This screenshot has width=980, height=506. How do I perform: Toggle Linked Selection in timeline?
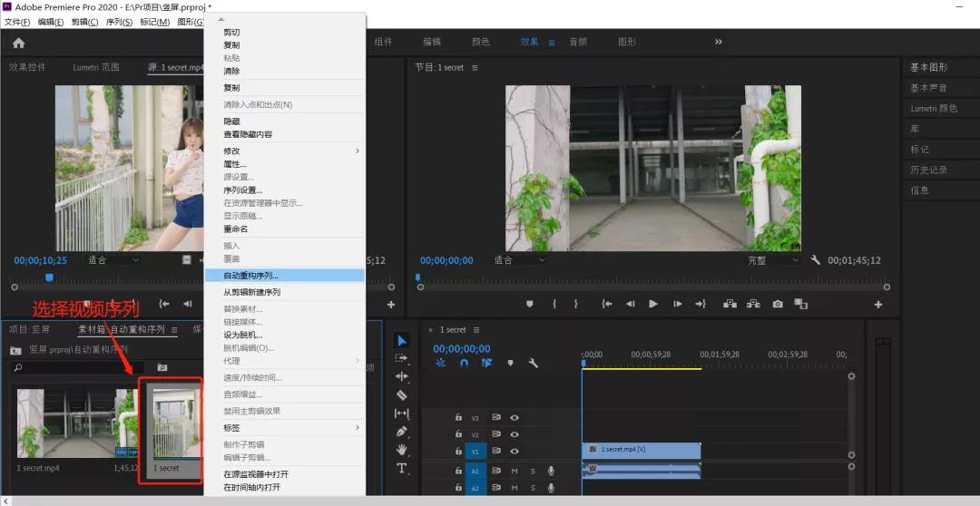pos(486,363)
